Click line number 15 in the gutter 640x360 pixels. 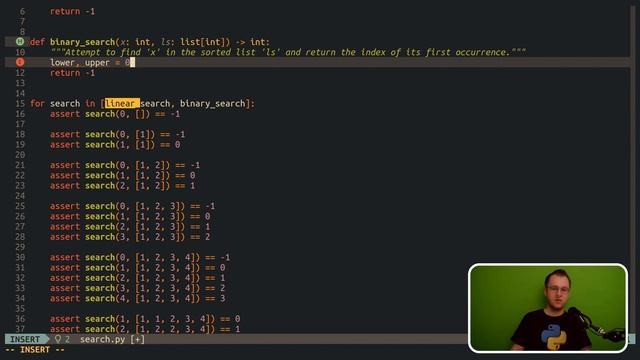(x=20, y=103)
